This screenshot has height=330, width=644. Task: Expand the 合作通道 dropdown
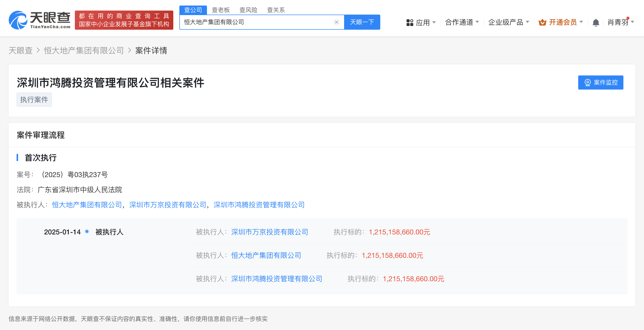click(x=477, y=22)
